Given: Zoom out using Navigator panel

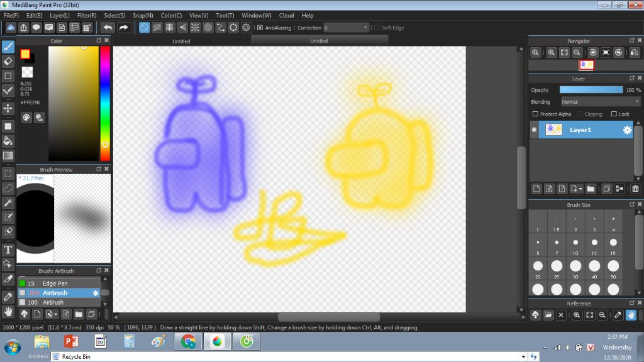Looking at the screenshot, I should pos(577,53).
